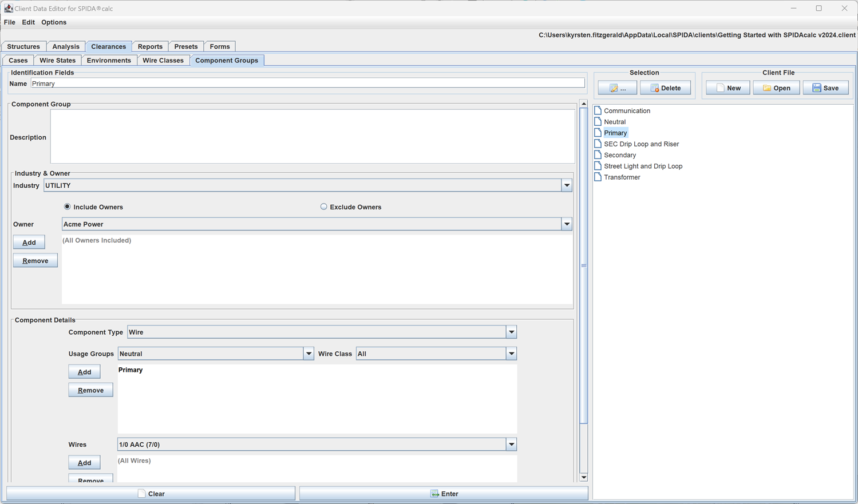The width and height of the screenshot is (858, 504).
Task: Click the vertical scrollbar's down arrow
Action: click(584, 477)
